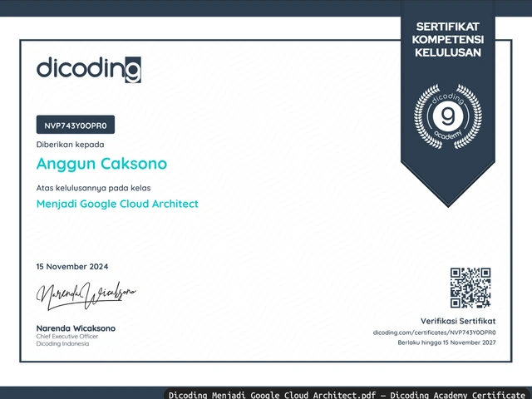
Task: Click the printed name Narenda Wicaksono
Action: coord(76,328)
